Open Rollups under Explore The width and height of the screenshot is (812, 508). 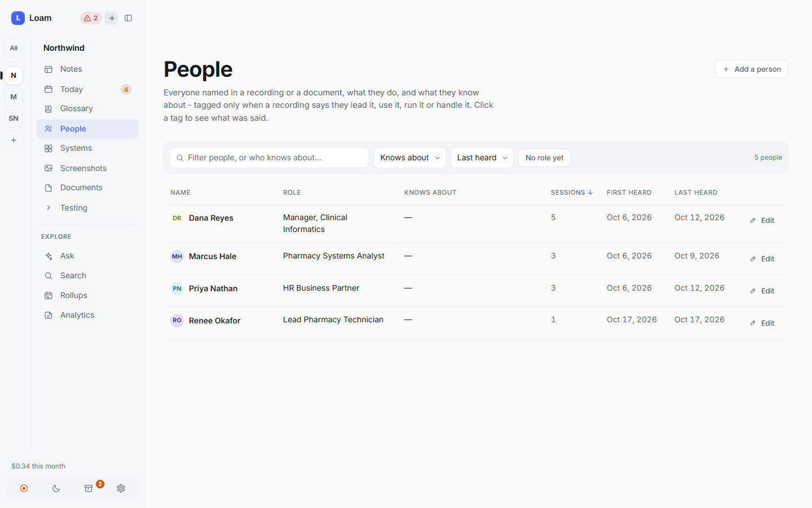[x=87, y=296]
